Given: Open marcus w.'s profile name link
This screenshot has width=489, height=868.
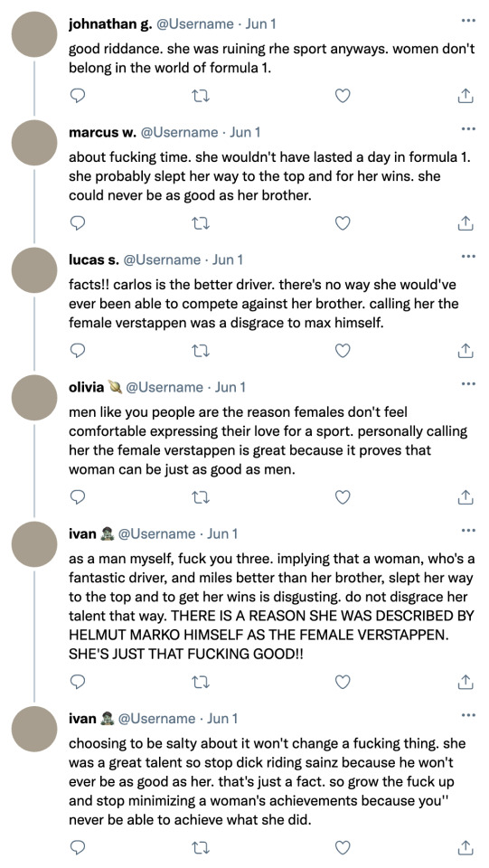Looking at the screenshot, I should pos(102,132).
